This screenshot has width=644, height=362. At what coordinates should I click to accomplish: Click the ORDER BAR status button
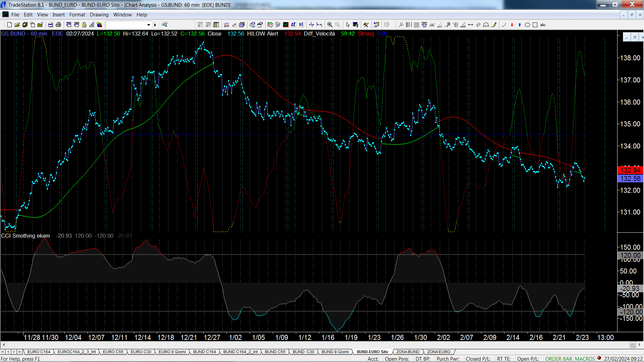(559, 359)
